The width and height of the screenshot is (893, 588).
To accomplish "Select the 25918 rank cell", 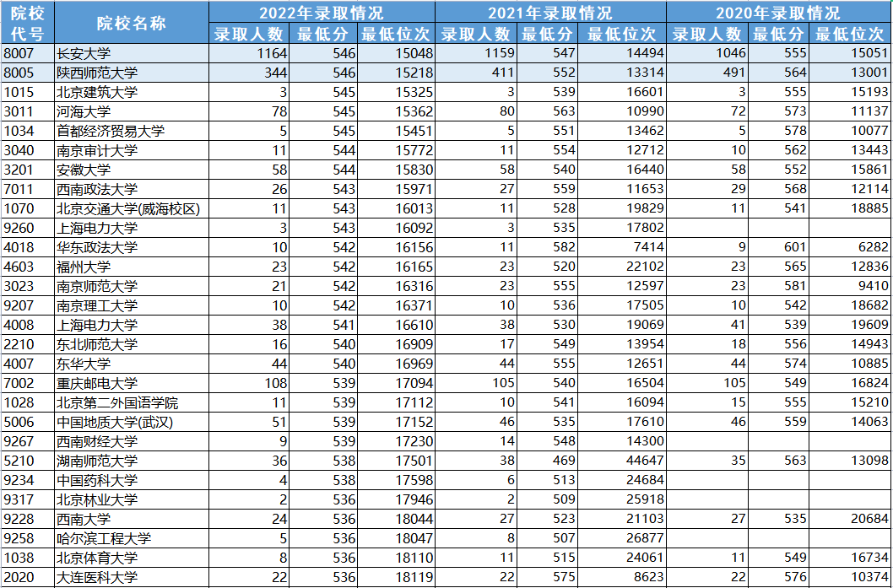I will click(622, 499).
